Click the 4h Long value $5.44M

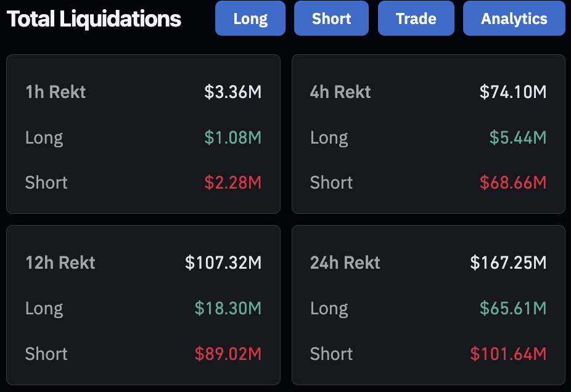518,137
